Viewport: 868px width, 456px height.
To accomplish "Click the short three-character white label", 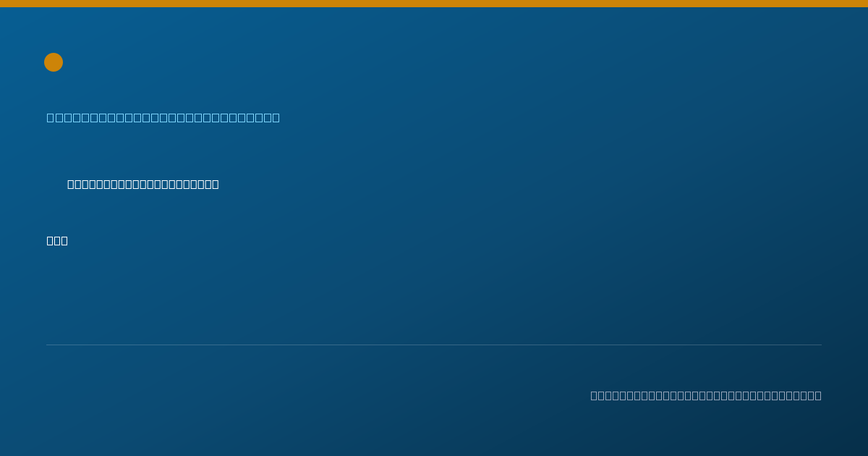I will 57,240.
